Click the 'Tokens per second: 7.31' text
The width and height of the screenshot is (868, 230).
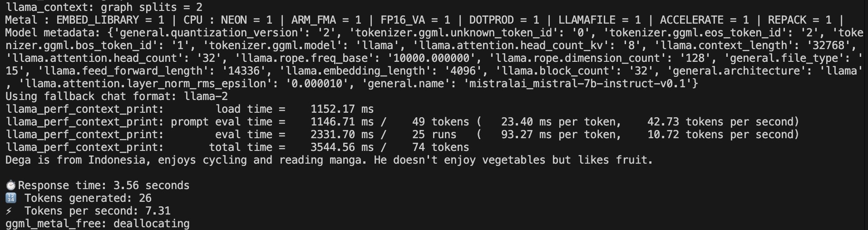[98, 211]
